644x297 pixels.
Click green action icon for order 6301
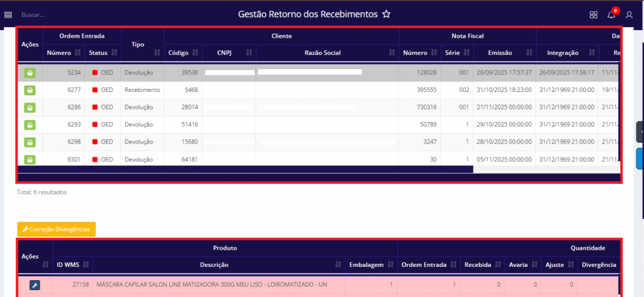coord(30,160)
